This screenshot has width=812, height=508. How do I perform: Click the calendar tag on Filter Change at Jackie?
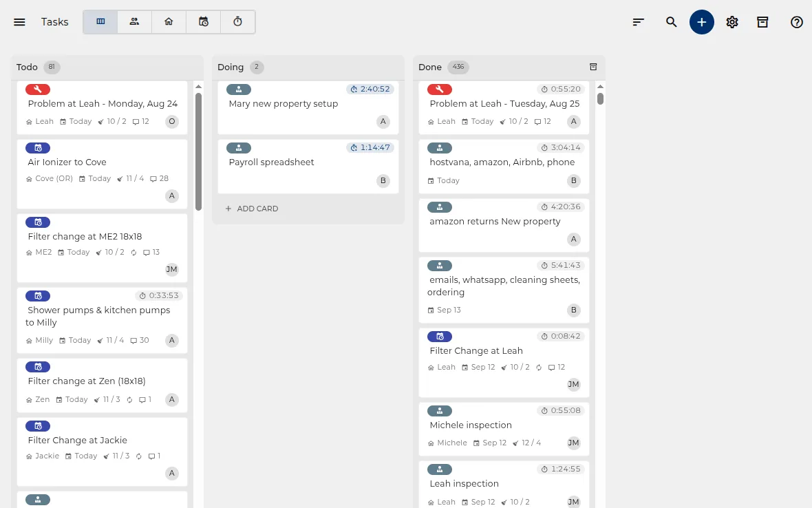[x=38, y=425]
